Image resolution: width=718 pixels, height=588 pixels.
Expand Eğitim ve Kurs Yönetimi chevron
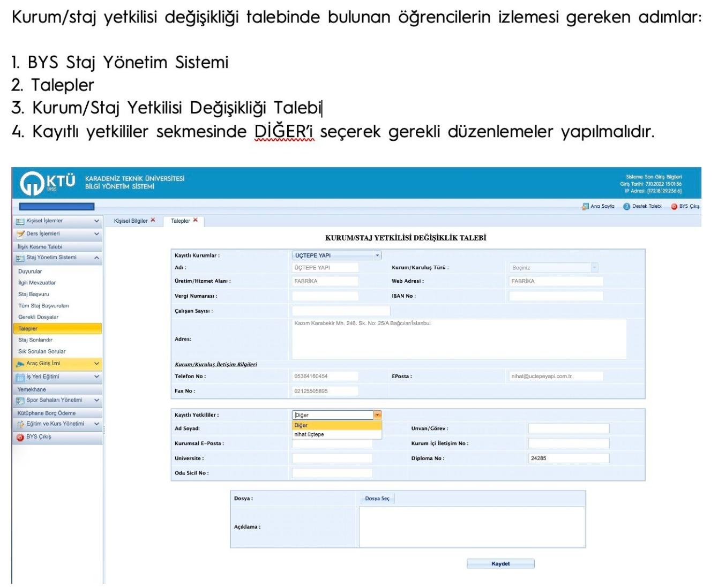click(96, 424)
